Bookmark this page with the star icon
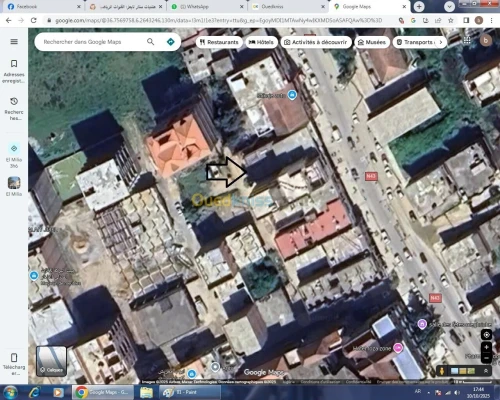The width and height of the screenshot is (500, 400). [x=451, y=20]
